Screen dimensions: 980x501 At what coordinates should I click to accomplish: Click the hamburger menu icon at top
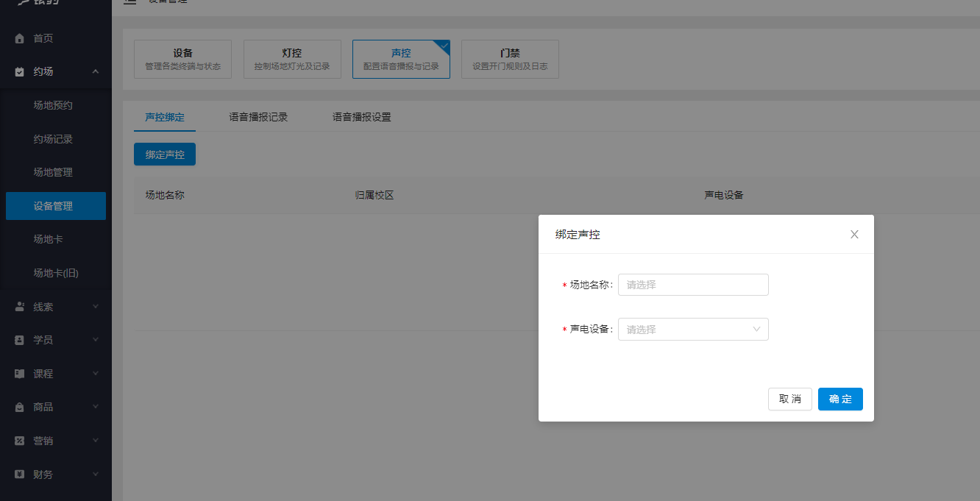130,1
